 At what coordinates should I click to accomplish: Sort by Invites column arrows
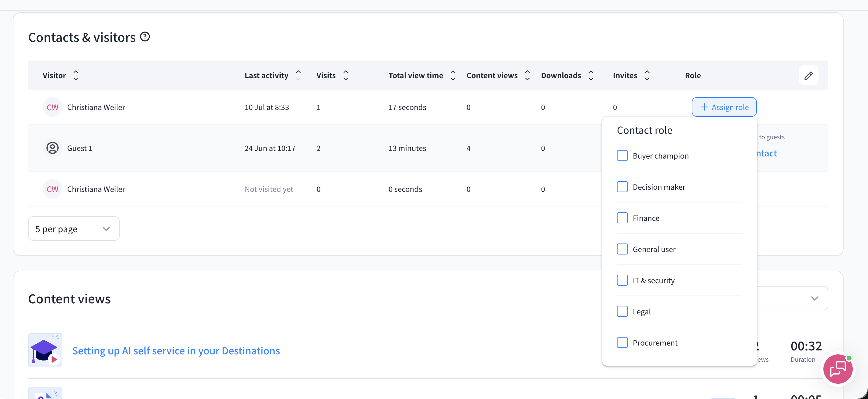(x=647, y=75)
